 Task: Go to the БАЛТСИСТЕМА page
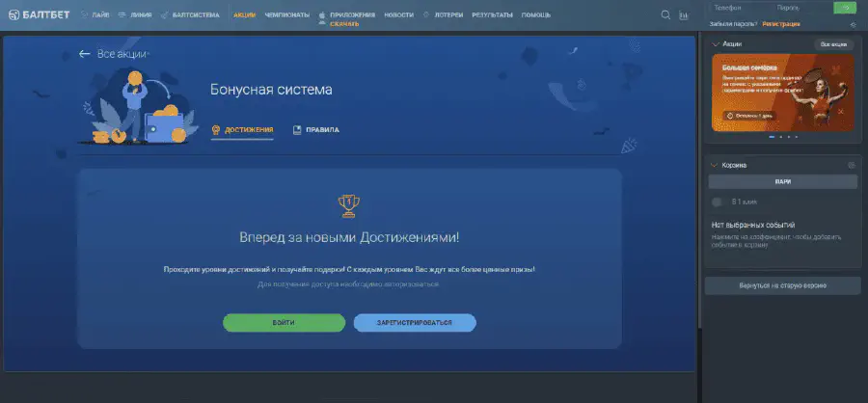[x=190, y=15]
